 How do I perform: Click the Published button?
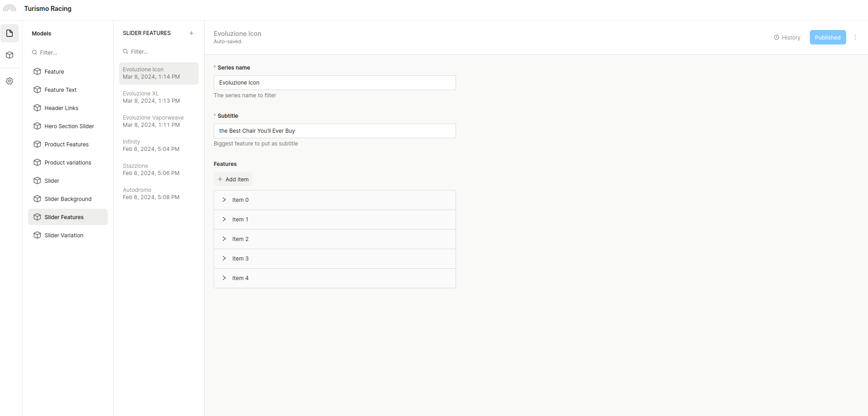(828, 37)
